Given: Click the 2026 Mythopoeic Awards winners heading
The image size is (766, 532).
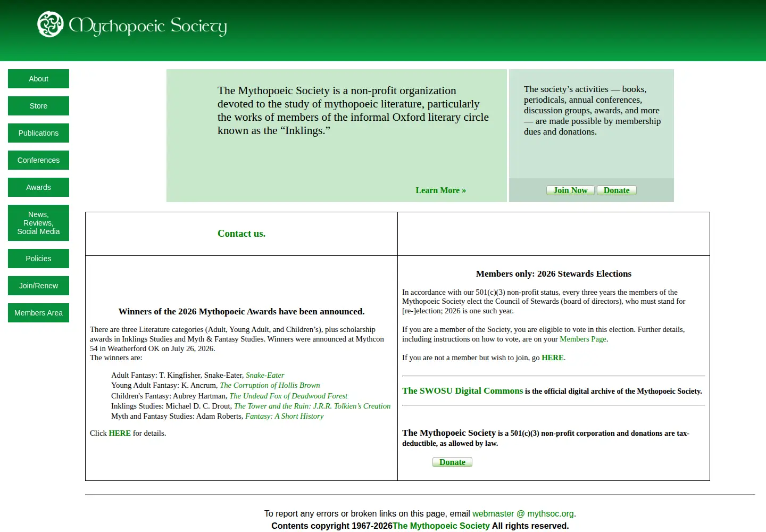Looking at the screenshot, I should pos(242,312).
